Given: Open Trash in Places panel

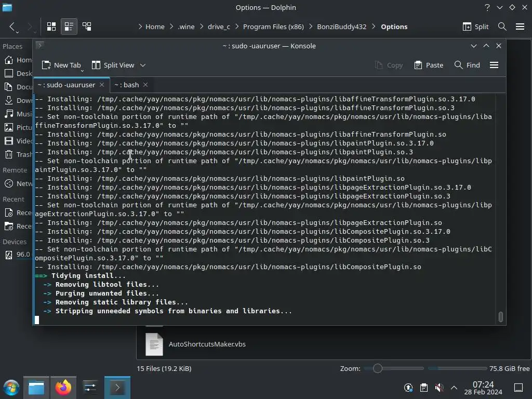Looking at the screenshot, I should tap(18, 154).
